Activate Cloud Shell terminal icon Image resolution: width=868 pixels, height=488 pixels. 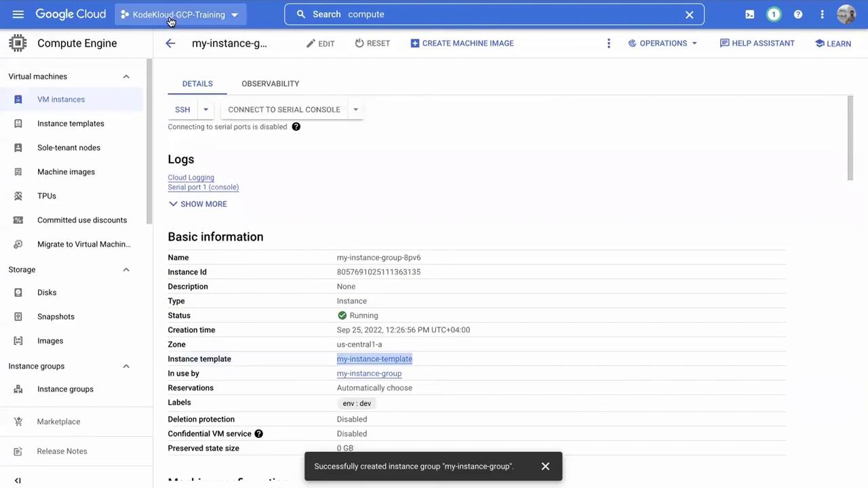pyautogui.click(x=750, y=14)
